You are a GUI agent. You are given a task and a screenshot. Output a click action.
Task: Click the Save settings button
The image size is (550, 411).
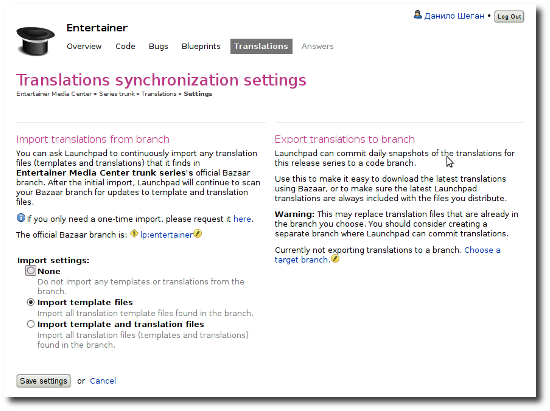[43, 381]
